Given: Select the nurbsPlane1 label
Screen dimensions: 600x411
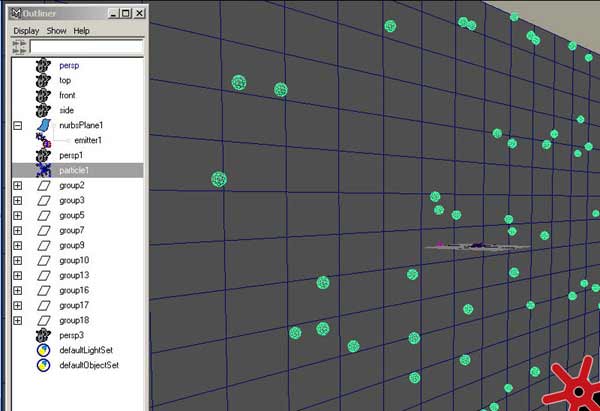Looking at the screenshot, I should point(81,125).
